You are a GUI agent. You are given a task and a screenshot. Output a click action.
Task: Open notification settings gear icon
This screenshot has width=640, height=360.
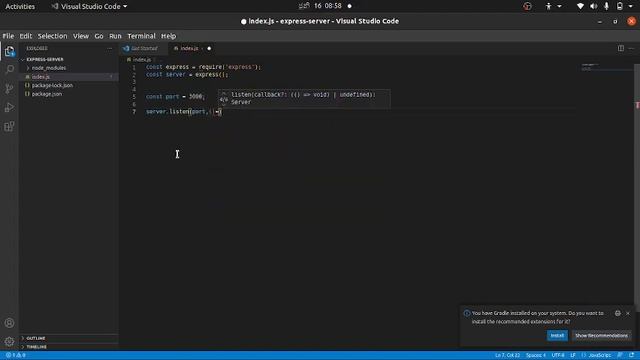click(x=618, y=313)
